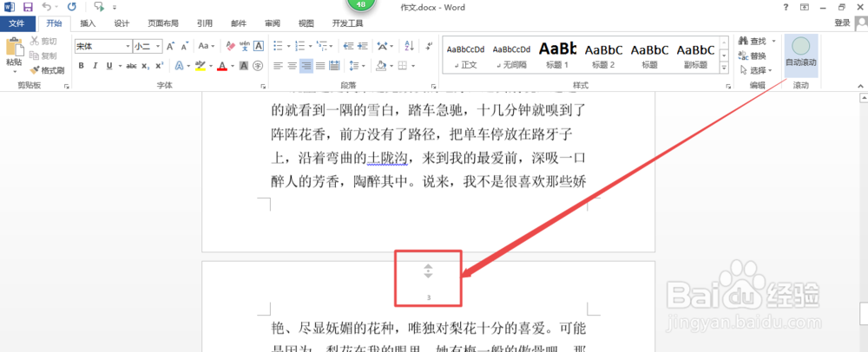Cut selection with 剪切

click(43, 42)
